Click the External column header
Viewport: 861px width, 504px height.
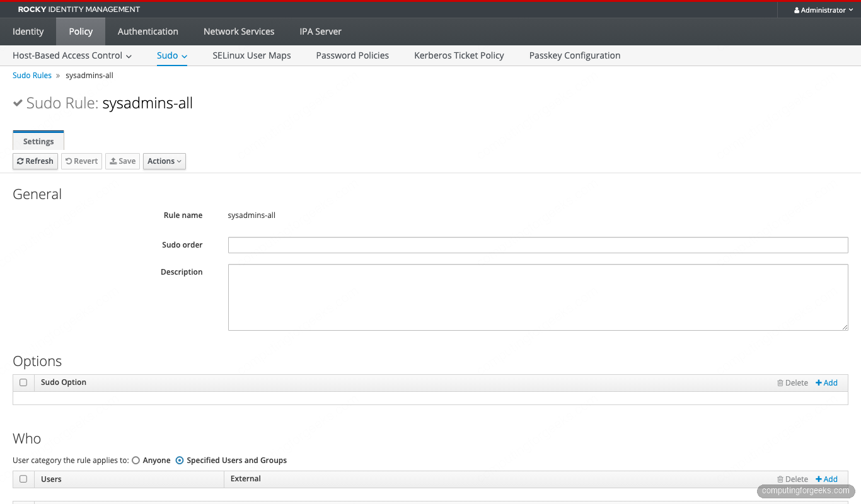point(246,479)
